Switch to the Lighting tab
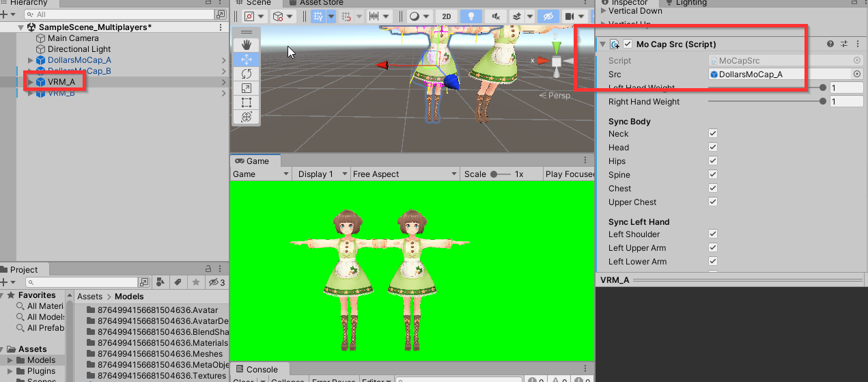868x382 pixels. (x=690, y=3)
